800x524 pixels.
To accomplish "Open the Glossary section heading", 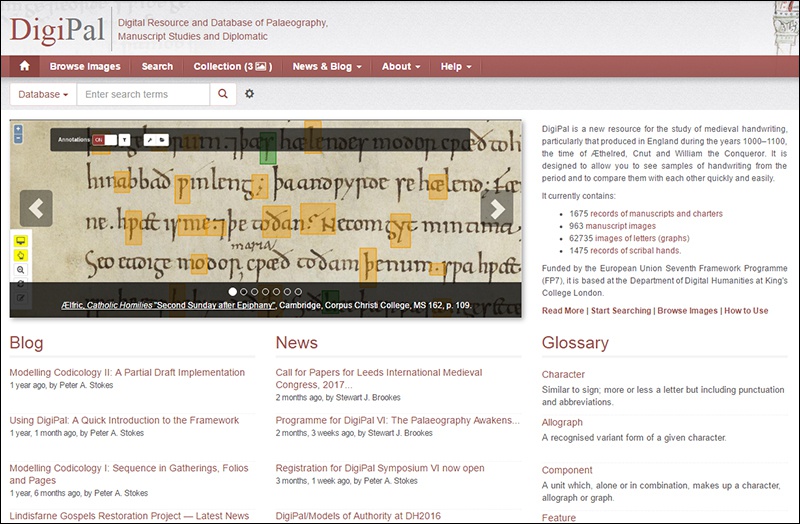I will [575, 343].
